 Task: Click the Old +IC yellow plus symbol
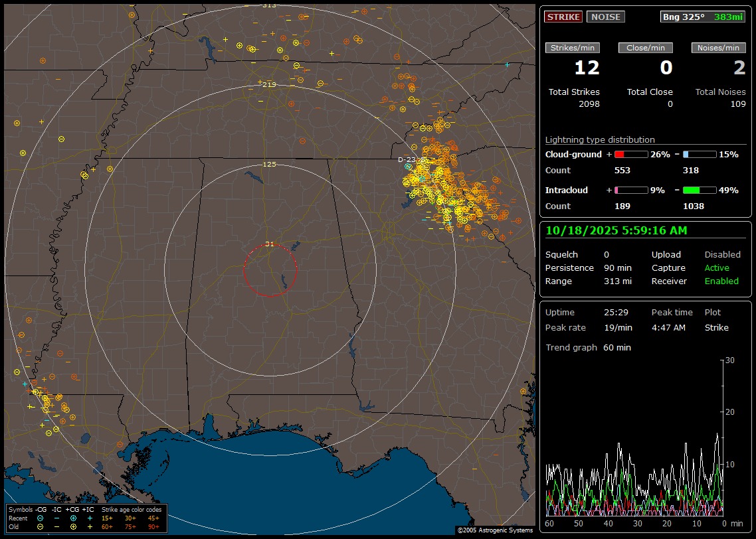click(90, 526)
